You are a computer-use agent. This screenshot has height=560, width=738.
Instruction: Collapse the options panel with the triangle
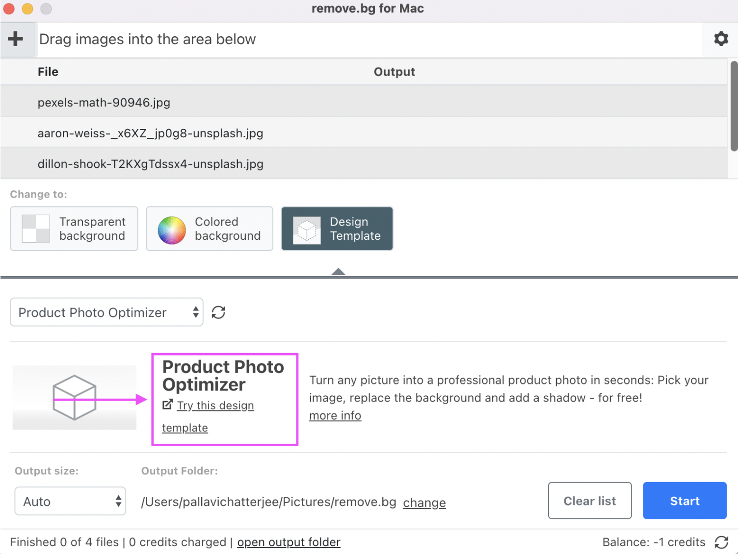coord(338,272)
